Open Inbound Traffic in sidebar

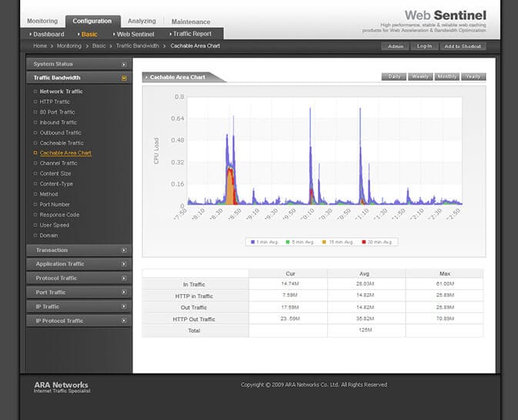click(58, 122)
